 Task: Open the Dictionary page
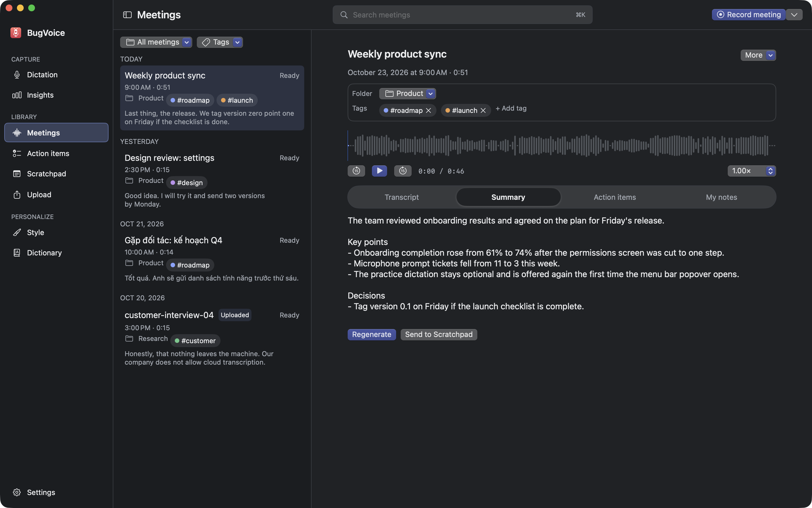pos(56,253)
